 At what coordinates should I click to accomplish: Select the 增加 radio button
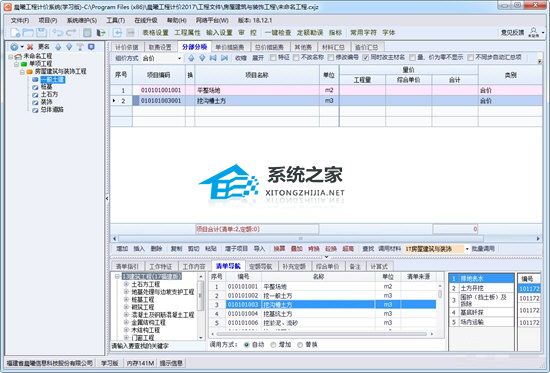tap(273, 345)
